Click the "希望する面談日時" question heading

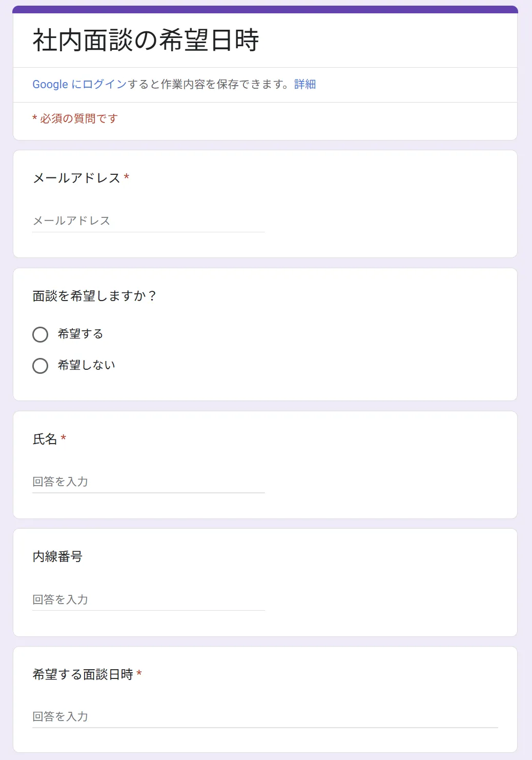(83, 675)
